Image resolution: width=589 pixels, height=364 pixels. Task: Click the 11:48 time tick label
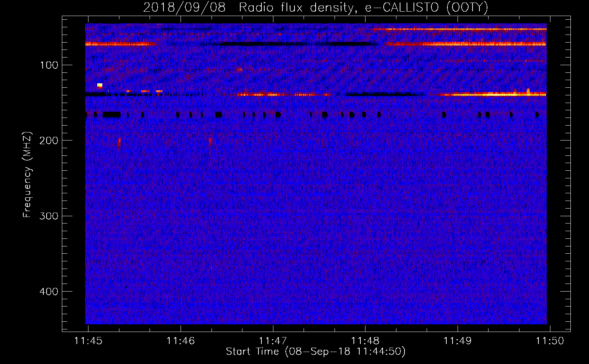click(x=365, y=341)
